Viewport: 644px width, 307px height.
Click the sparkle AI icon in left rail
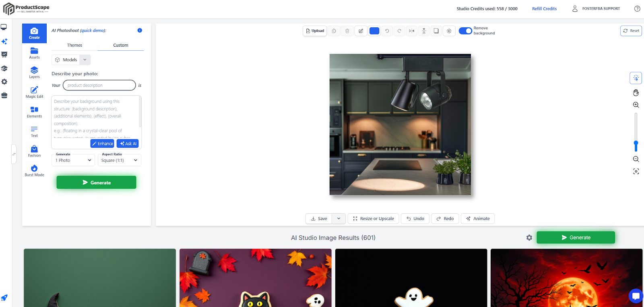point(4,41)
